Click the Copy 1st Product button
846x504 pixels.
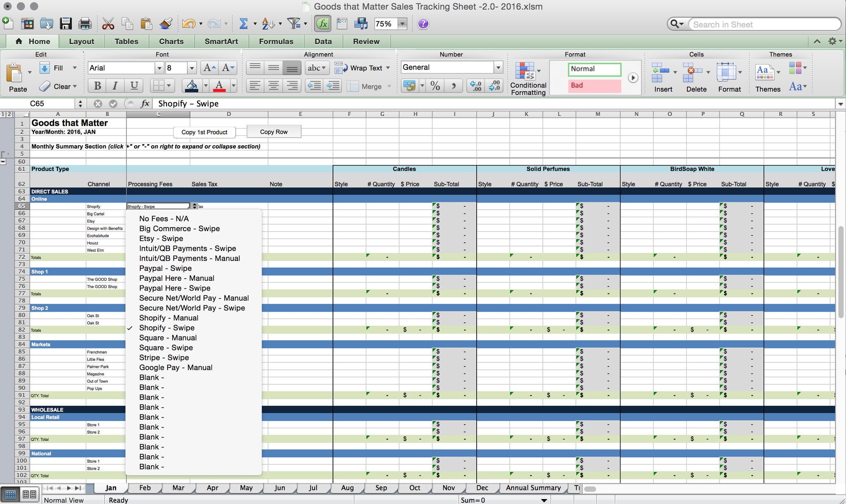pos(204,132)
